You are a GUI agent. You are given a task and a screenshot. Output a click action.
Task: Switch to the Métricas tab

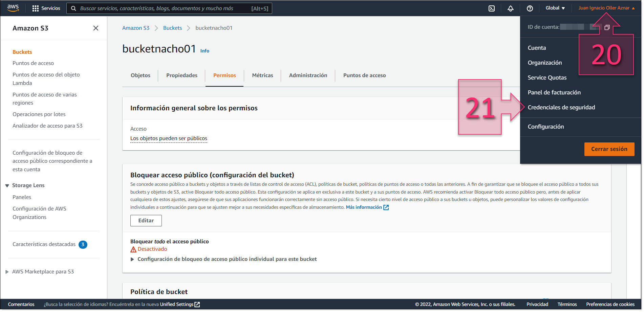point(262,75)
